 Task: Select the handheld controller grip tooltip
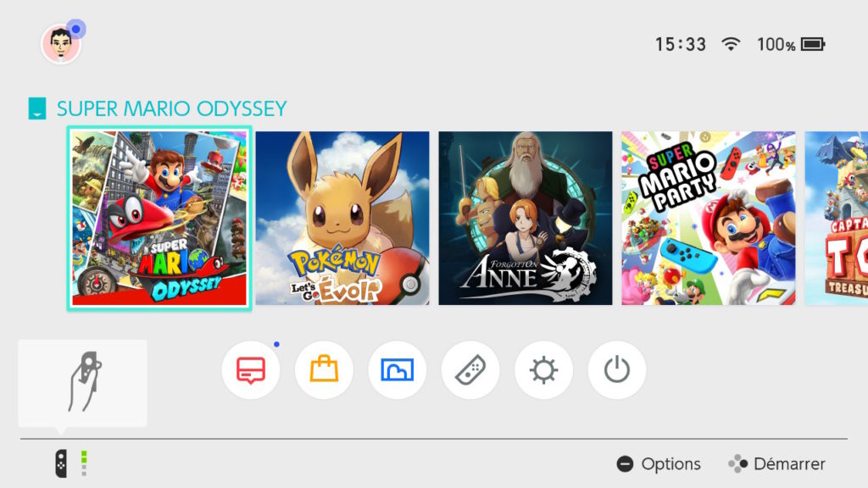(x=83, y=383)
